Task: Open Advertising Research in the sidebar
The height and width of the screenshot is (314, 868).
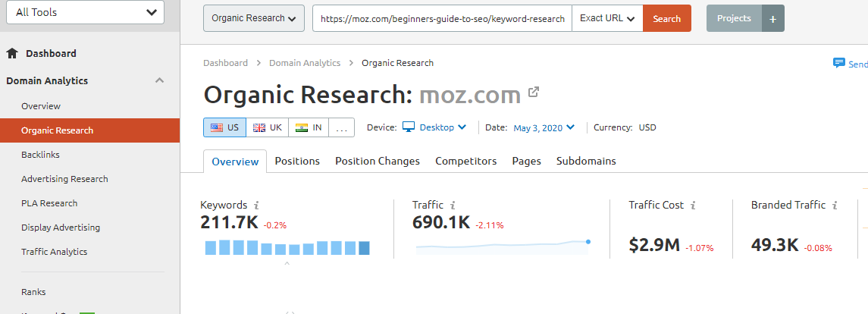Action: click(x=64, y=179)
